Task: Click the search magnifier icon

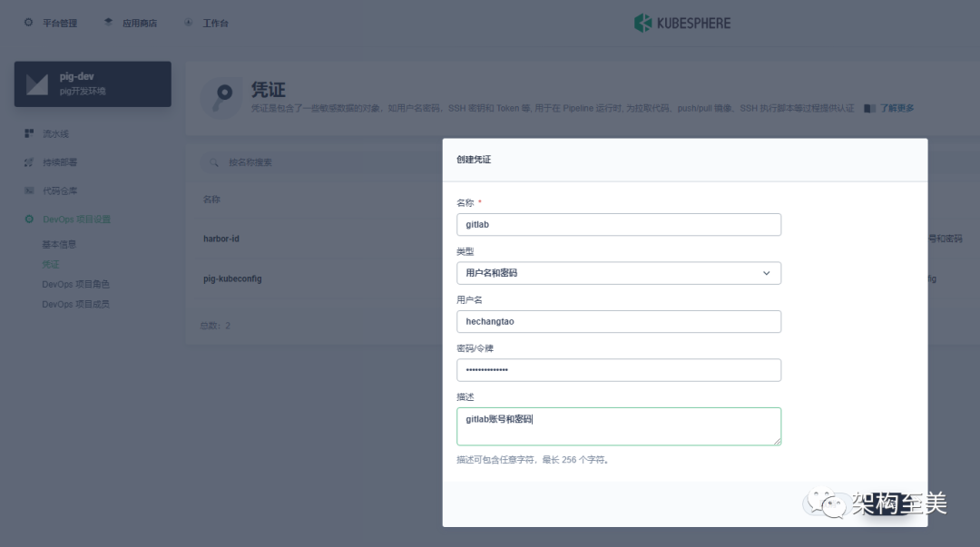Action: [214, 162]
